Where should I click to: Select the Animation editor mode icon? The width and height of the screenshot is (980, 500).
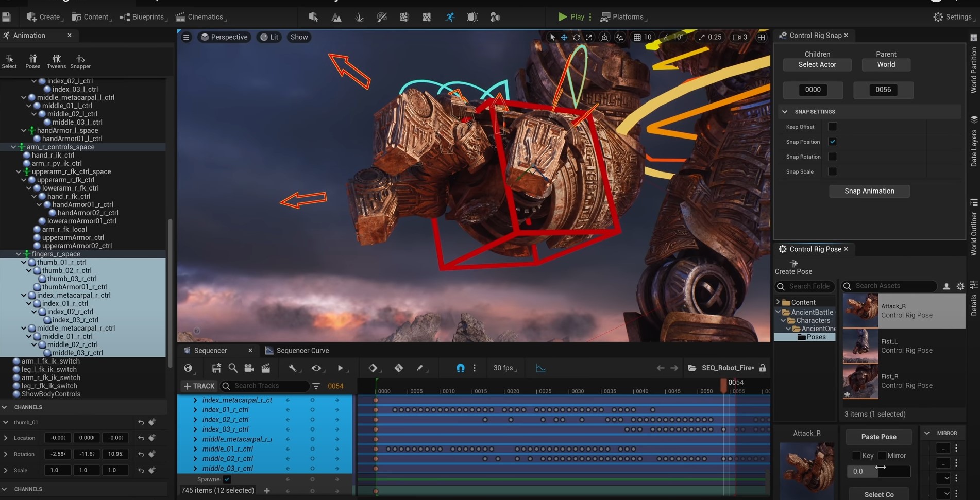(450, 17)
